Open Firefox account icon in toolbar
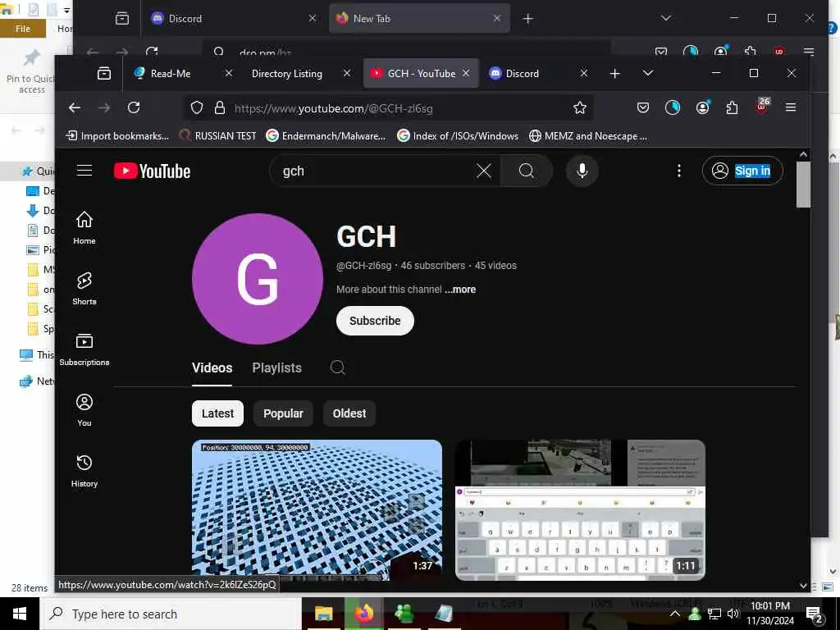 coord(702,107)
